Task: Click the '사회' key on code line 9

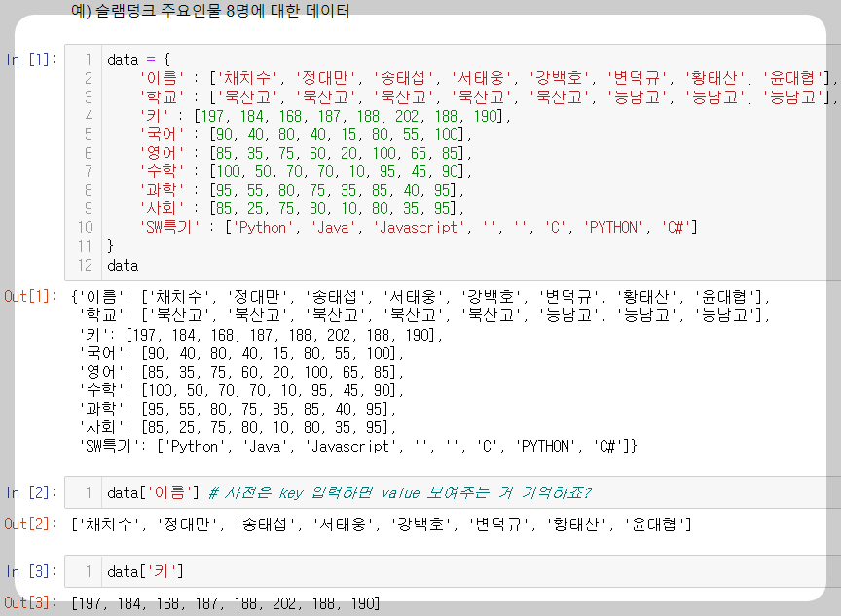Action: tap(162, 208)
